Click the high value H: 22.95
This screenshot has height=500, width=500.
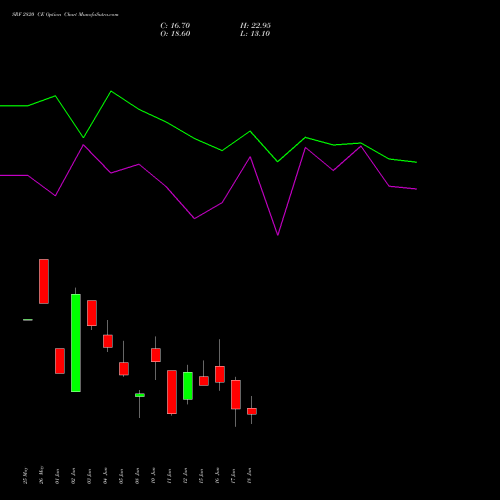click(x=255, y=26)
